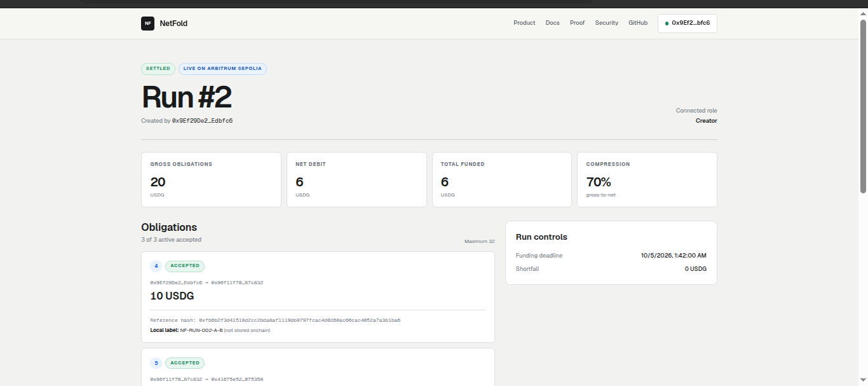Click the Net Debit stat card
The width and height of the screenshot is (868, 386).
click(356, 179)
